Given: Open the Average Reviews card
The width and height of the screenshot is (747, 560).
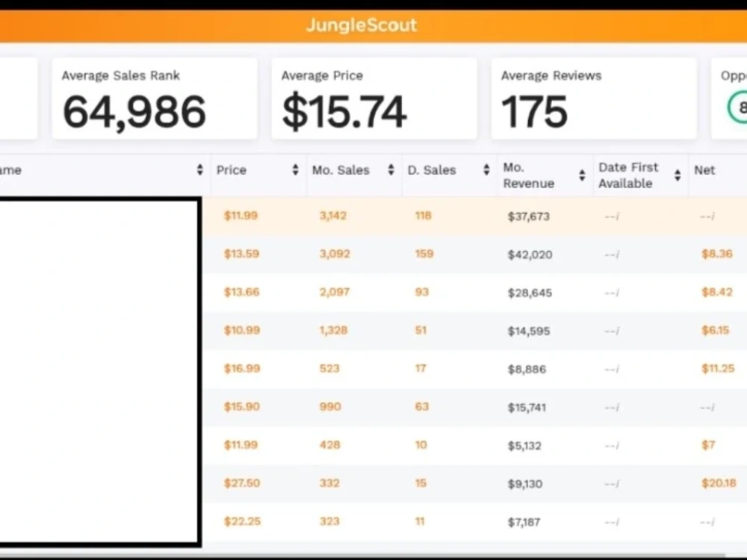Looking at the screenshot, I should pyautogui.click(x=594, y=99).
